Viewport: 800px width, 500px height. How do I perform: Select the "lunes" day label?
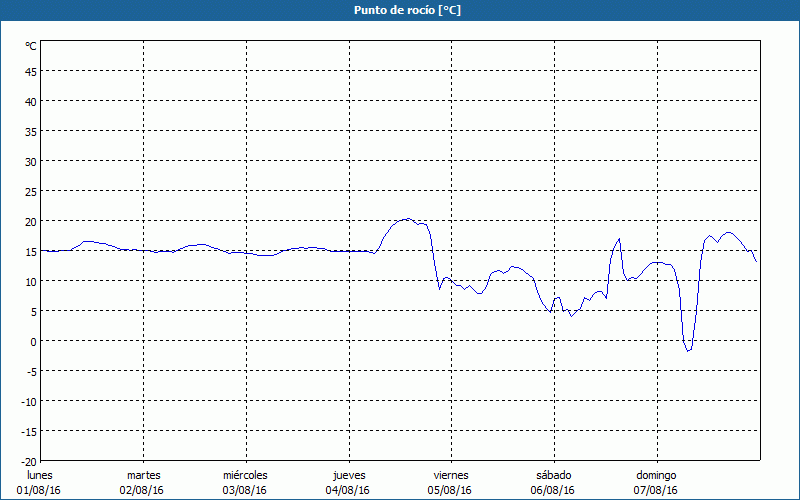click(x=39, y=475)
